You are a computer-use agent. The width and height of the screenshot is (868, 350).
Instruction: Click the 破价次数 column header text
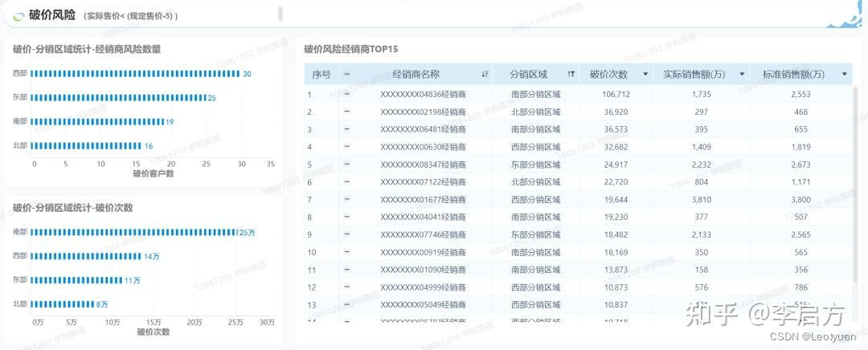pyautogui.click(x=609, y=75)
